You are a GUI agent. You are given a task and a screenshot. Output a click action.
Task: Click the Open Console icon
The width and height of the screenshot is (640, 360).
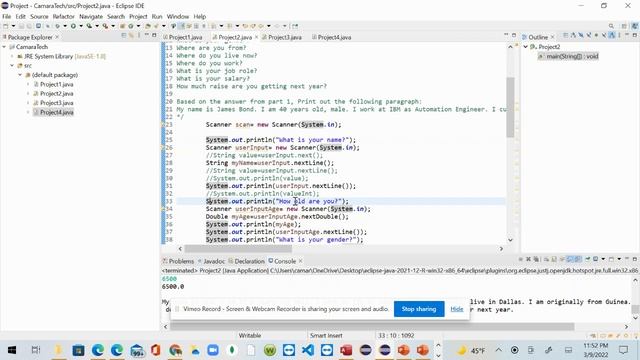pos(611,259)
